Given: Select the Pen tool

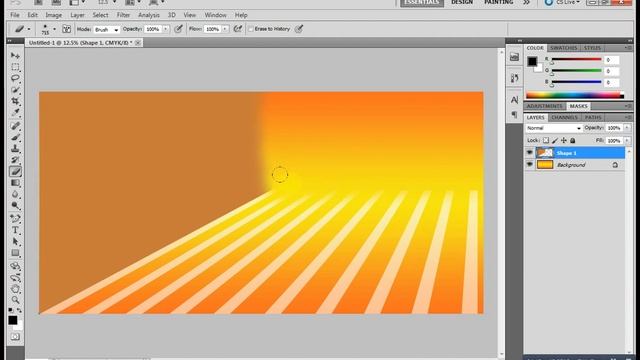Looking at the screenshot, I should 16,219.
